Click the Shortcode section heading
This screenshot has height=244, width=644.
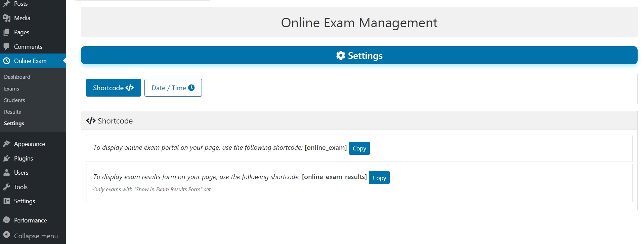115,121
